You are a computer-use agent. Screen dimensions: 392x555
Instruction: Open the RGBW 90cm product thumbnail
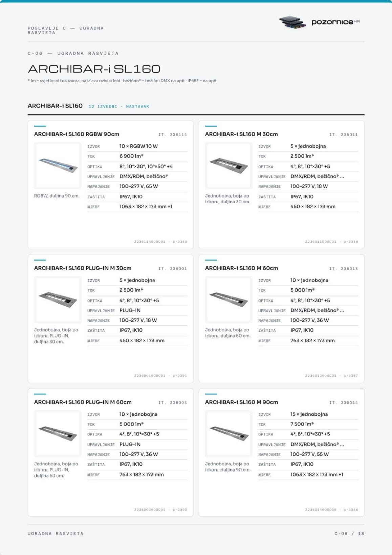(x=58, y=165)
